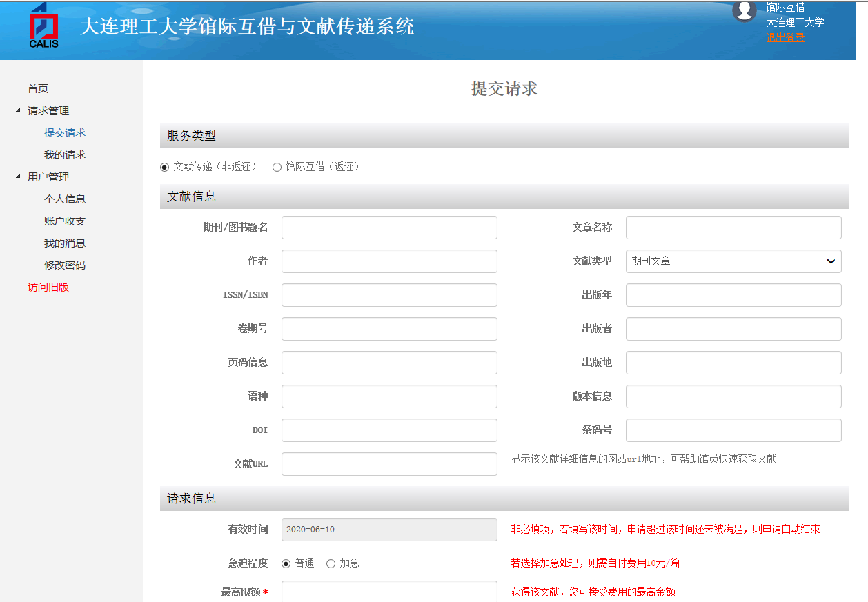Open 个人信息 page

[65, 199]
